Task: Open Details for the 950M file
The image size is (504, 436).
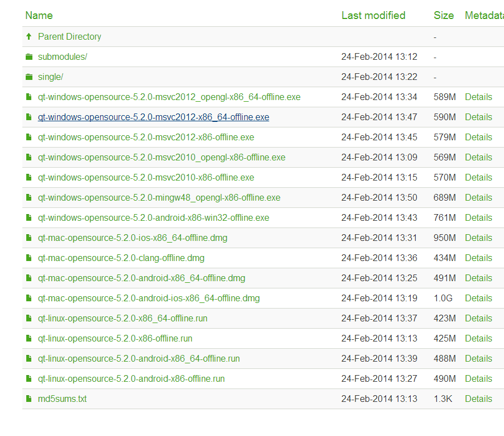Action: 478,238
